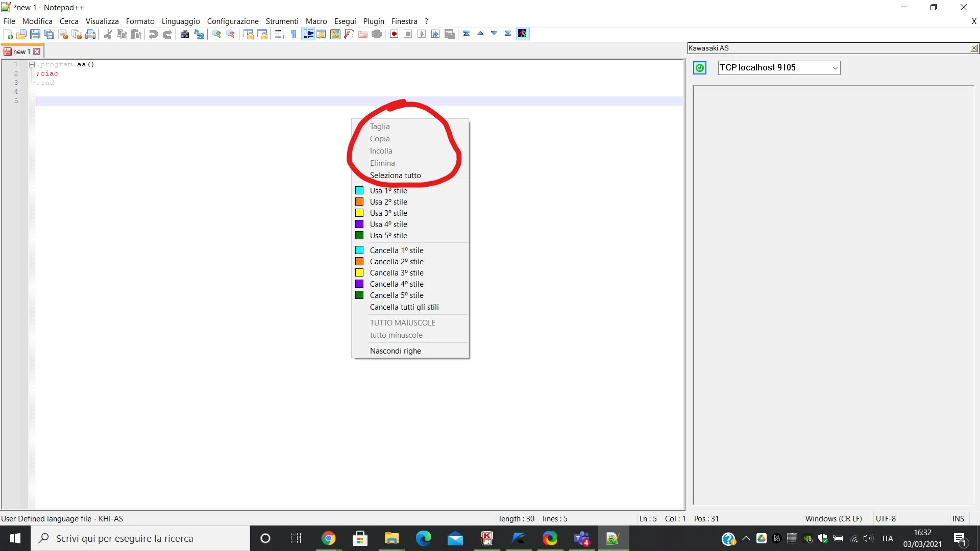Save the current file with the floppy icon
Image resolution: width=980 pixels, height=551 pixels.
[x=35, y=34]
